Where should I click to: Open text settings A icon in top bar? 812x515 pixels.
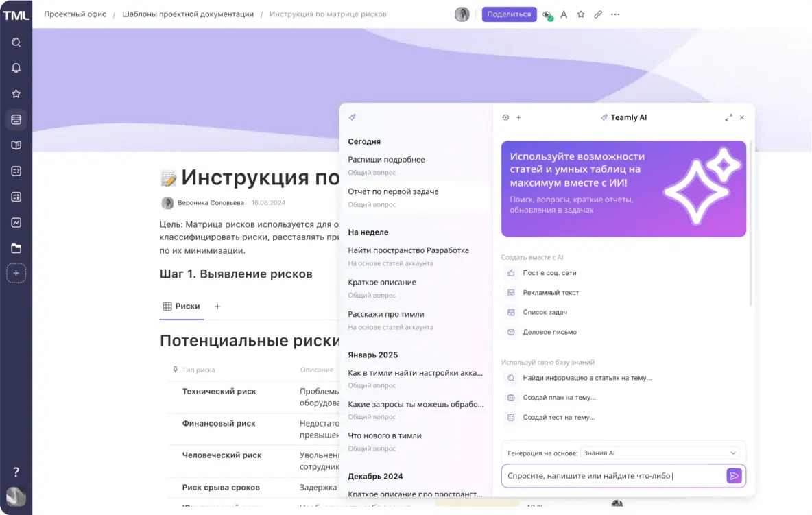564,14
